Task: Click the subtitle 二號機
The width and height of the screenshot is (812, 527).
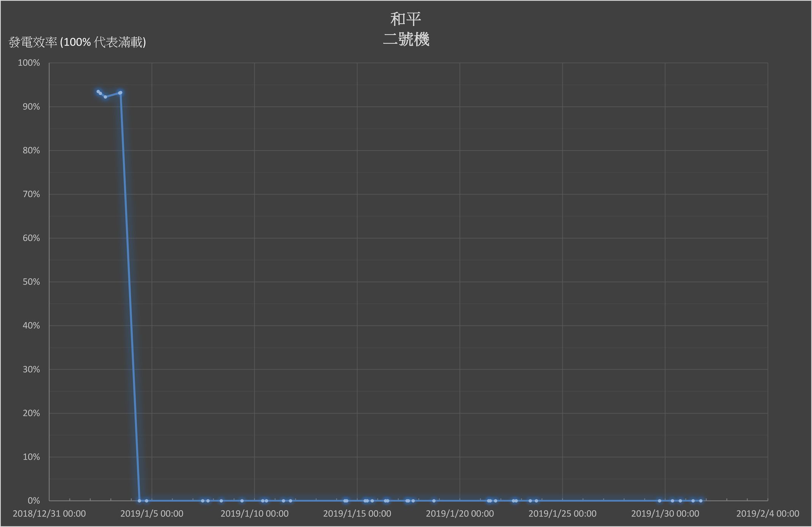Action: 406,40
